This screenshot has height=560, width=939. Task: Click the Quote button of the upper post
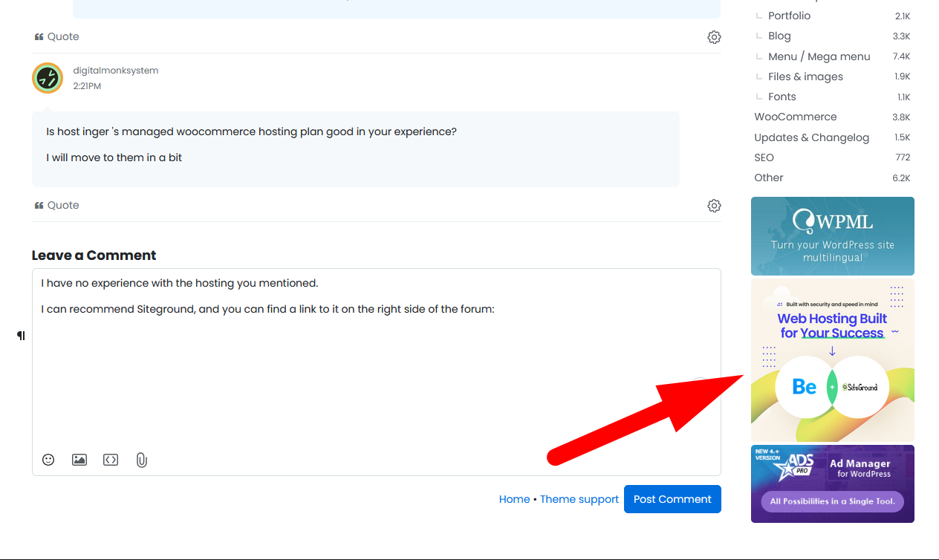57,36
